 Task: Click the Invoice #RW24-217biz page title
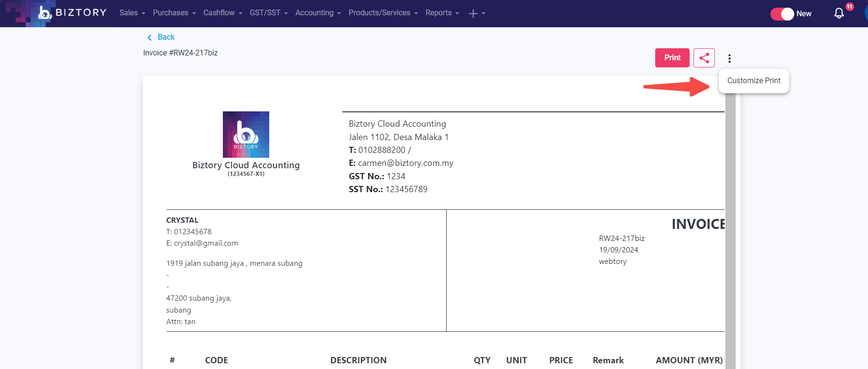click(180, 53)
